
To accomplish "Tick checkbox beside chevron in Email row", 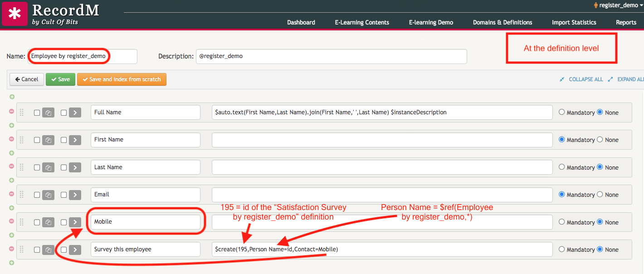I will click(63, 195).
